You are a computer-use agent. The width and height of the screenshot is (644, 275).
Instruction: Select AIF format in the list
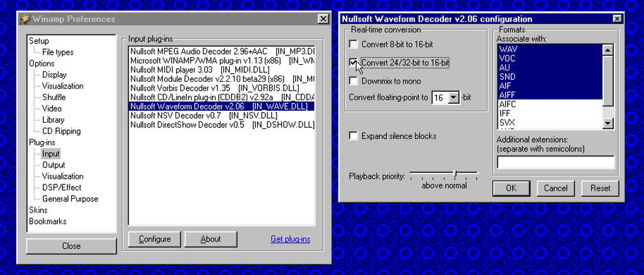tap(550, 86)
